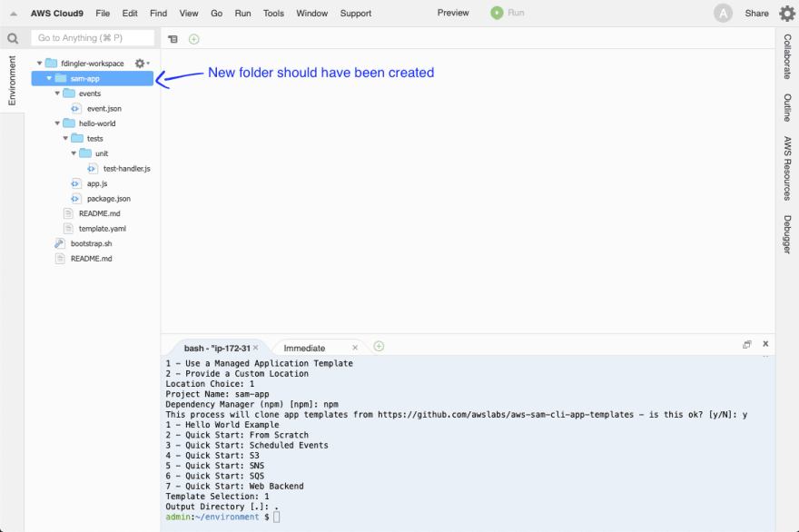
Task: Click the search magnifier icon in sidebar
Action: (x=13, y=38)
